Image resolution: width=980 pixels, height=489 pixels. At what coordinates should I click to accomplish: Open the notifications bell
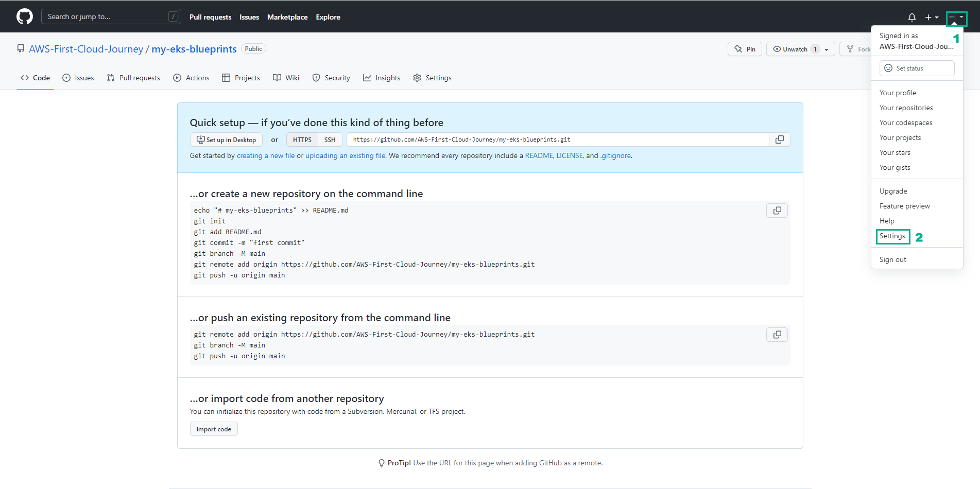click(x=912, y=17)
